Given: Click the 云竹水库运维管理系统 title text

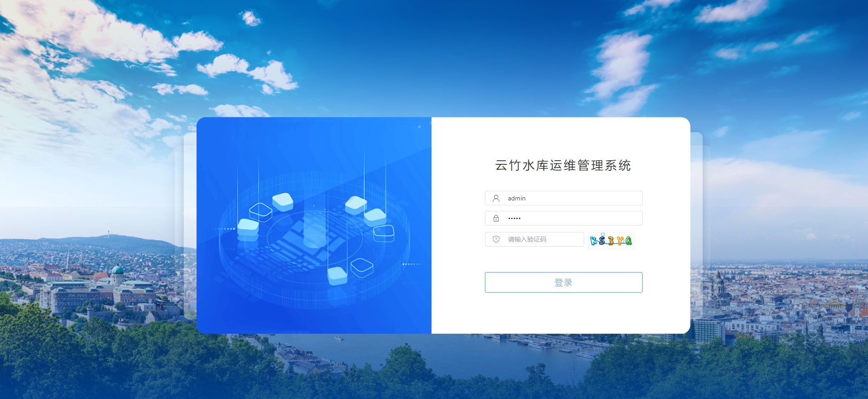Looking at the screenshot, I should tap(563, 165).
